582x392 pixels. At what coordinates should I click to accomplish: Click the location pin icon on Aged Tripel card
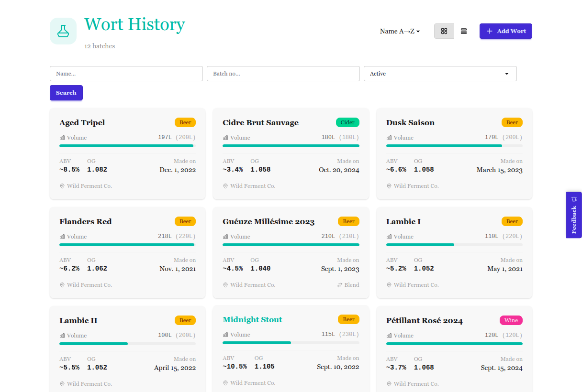click(62, 186)
